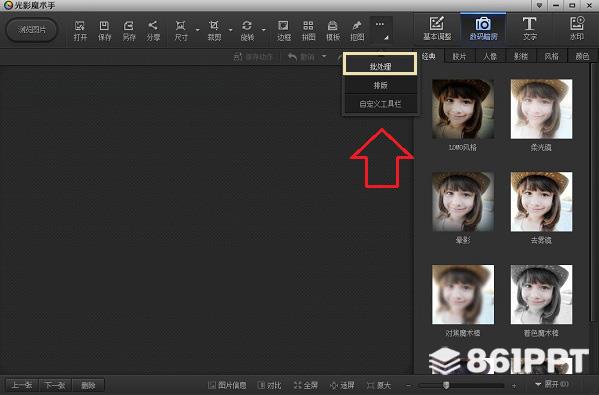The image size is (599, 395).
Task: Click the 图片信息 (image info) icon
Action: [x=212, y=385]
